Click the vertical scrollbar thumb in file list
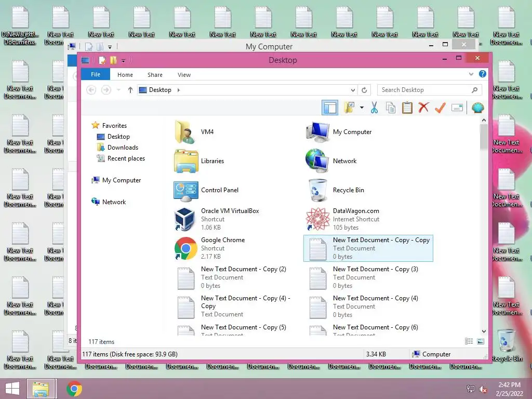This screenshot has width=532, height=399. click(x=484, y=137)
